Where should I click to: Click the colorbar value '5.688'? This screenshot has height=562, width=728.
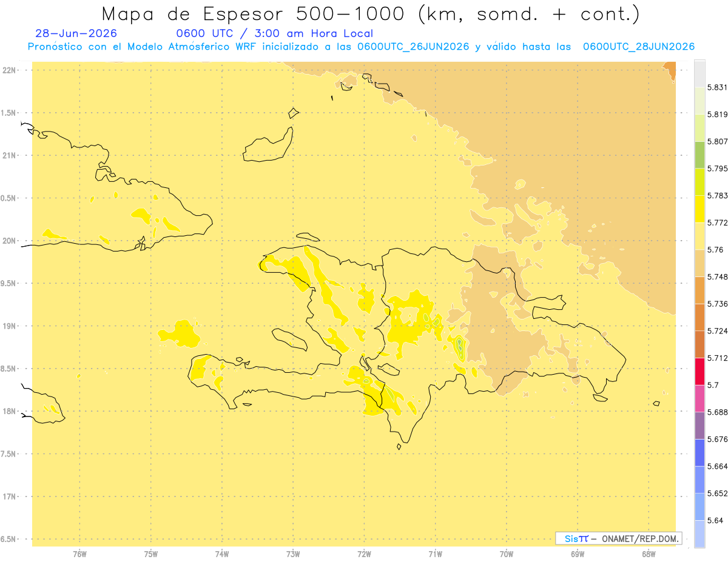718,412
